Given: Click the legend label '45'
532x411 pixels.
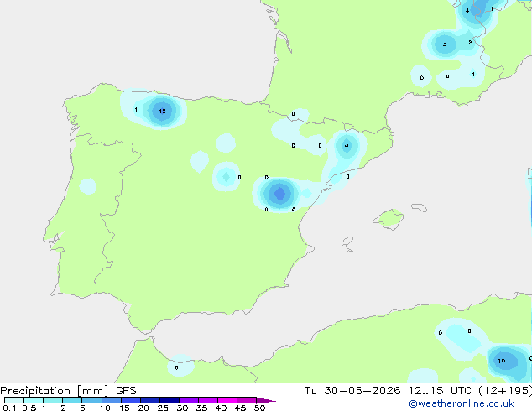Looking at the screenshot, I should [240, 408].
